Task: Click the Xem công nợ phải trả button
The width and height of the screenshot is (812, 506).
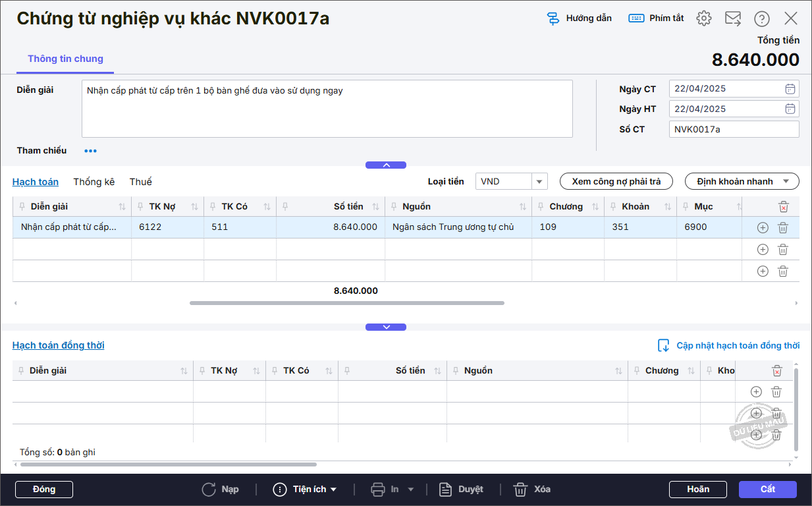Action: [616, 182]
